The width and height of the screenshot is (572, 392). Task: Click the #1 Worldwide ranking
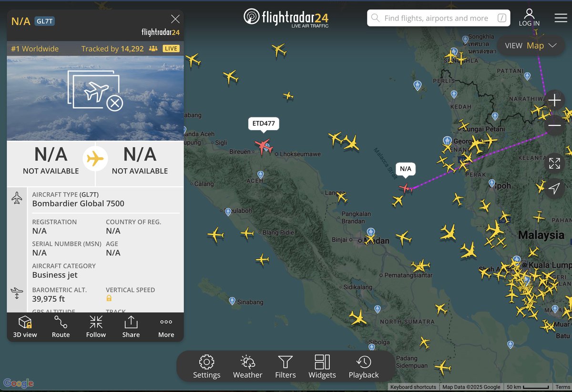point(34,49)
